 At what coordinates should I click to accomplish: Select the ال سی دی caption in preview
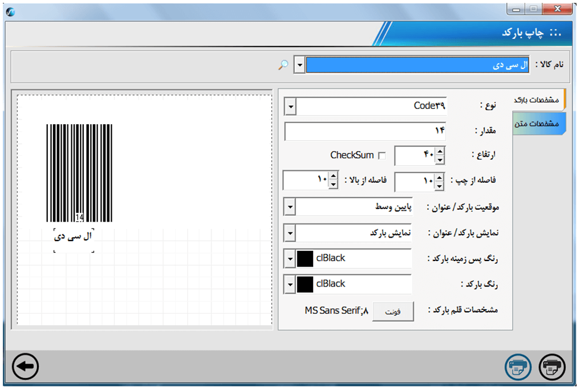[x=73, y=236]
